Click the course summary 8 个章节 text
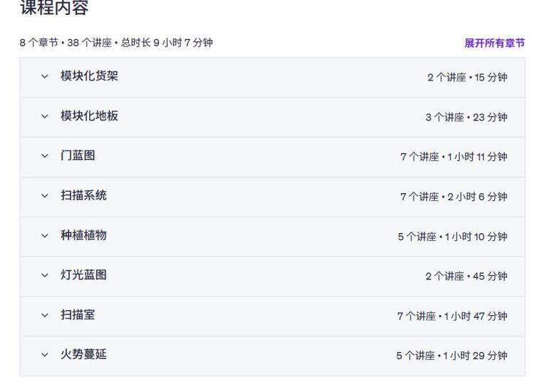The image size is (549, 392). [39, 43]
